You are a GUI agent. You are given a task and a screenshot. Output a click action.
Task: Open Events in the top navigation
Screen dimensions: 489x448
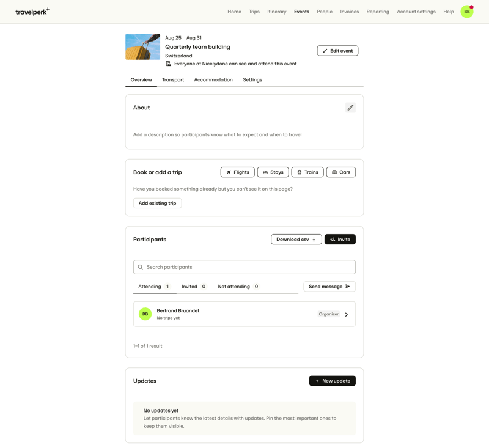point(301,11)
